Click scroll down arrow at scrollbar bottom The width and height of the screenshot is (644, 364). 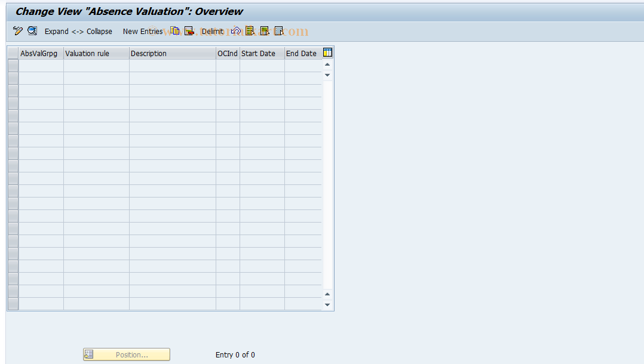click(x=327, y=305)
